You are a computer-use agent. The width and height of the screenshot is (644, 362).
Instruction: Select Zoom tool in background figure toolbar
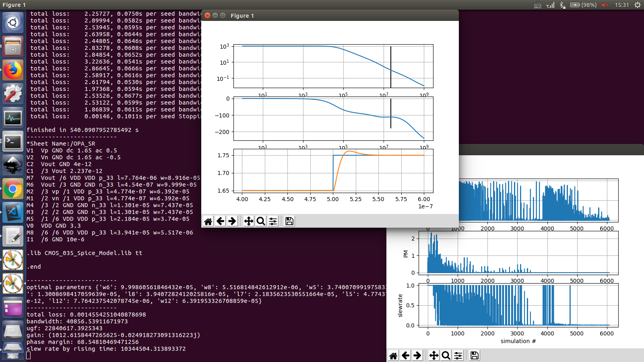(x=446, y=356)
